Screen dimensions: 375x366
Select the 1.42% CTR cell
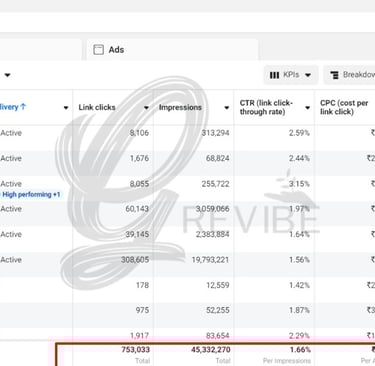(x=299, y=285)
